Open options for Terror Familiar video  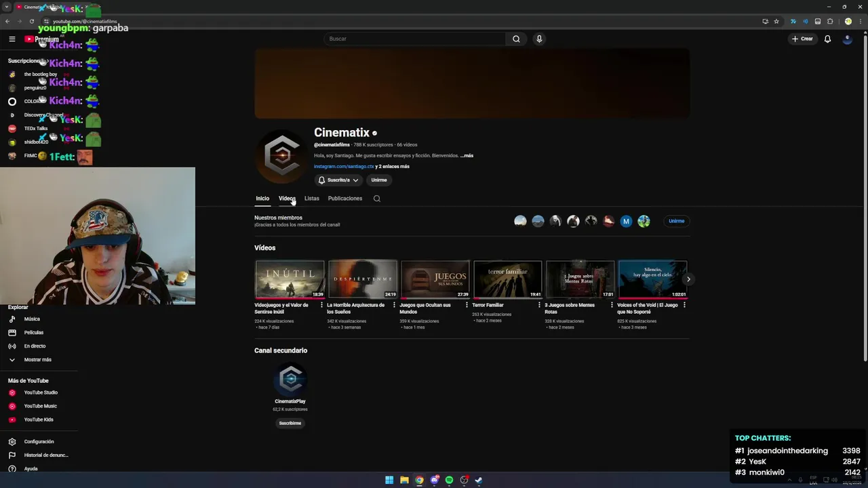(539, 305)
